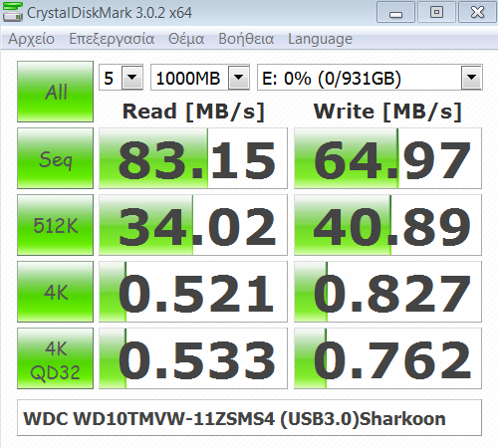Open the drive selector dropdown for E:
498x448 pixels.
click(x=370, y=78)
